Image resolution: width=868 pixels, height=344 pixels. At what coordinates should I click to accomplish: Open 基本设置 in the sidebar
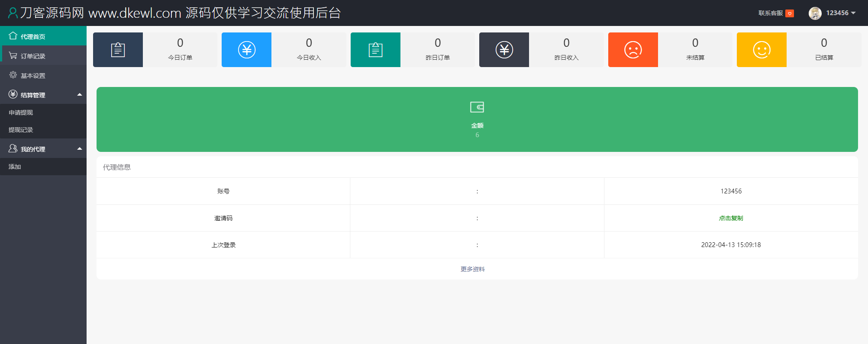43,75
